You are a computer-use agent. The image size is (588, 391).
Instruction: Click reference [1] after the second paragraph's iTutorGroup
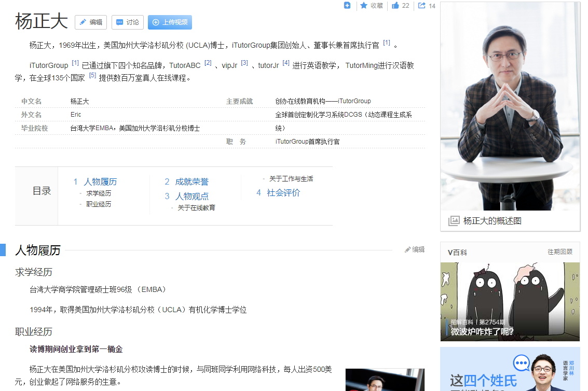[x=75, y=63]
